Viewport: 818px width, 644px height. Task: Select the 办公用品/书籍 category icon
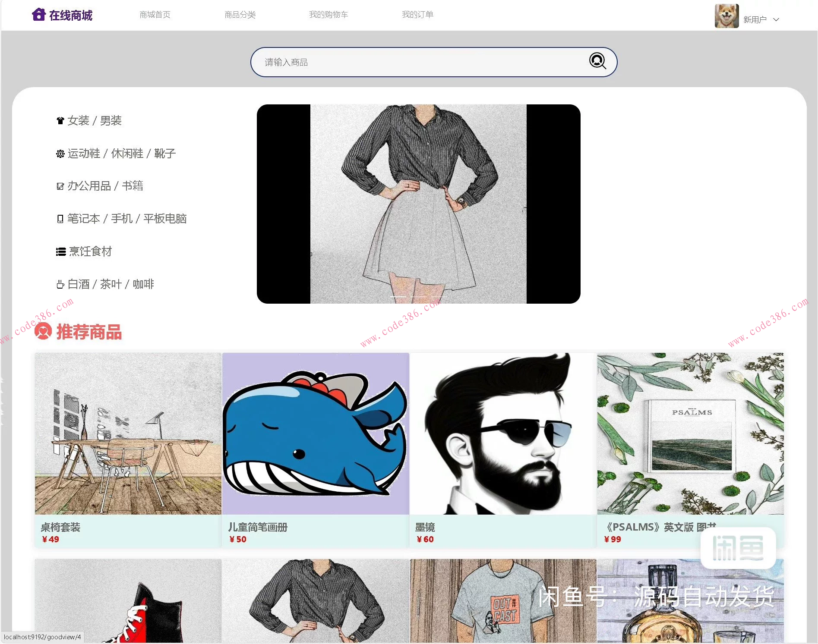[60, 186]
